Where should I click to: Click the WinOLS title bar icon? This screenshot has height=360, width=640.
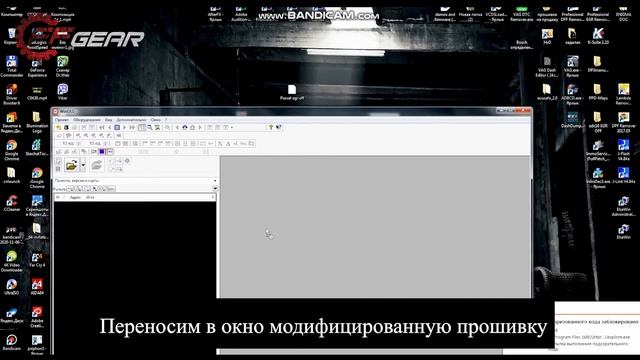tap(56, 111)
